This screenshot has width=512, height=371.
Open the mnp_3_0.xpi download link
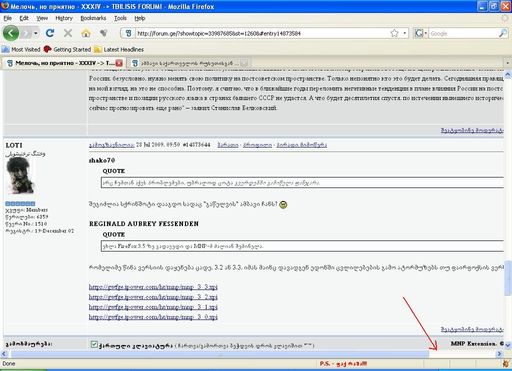point(153,317)
